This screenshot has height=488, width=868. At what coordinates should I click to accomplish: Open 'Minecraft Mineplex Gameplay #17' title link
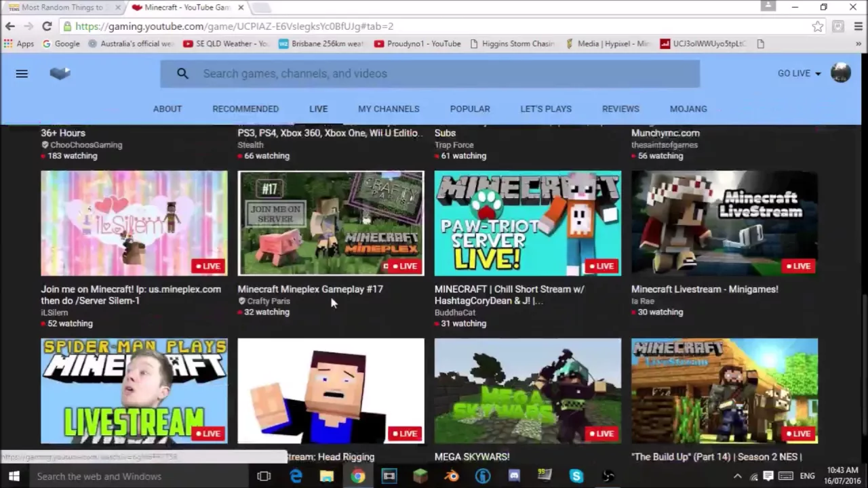click(310, 289)
